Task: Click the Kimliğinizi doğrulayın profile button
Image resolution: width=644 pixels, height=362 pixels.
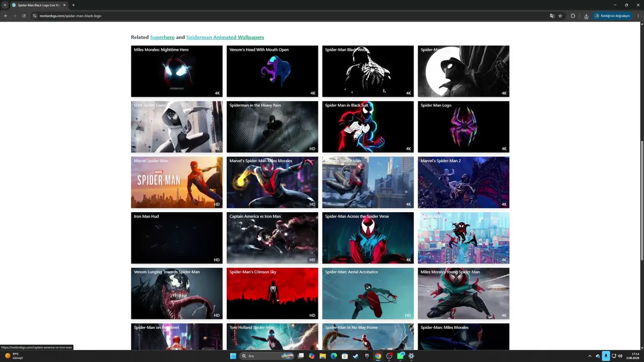Action: 612,16
